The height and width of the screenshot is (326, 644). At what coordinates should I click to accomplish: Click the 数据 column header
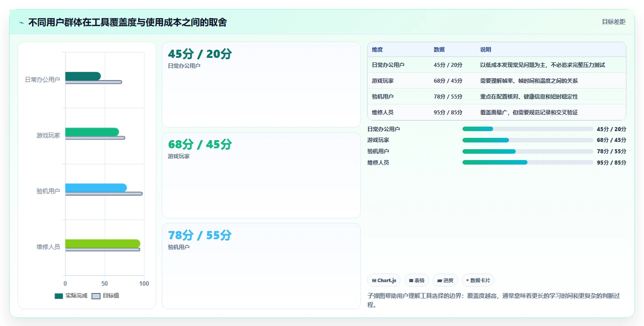(x=439, y=50)
